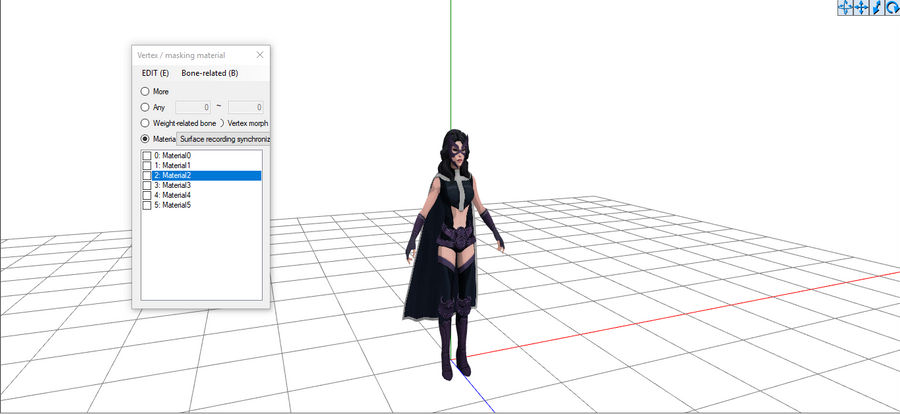
Task: Select the highlighted '2: Material2' row text
Action: click(173, 176)
